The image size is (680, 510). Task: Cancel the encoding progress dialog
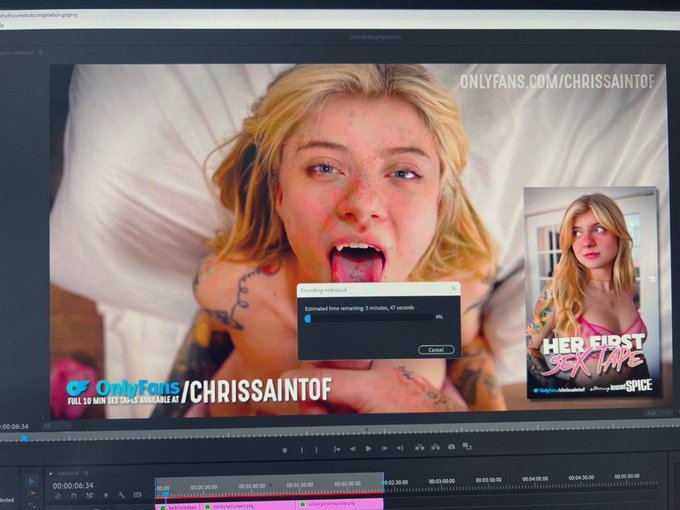[436, 350]
